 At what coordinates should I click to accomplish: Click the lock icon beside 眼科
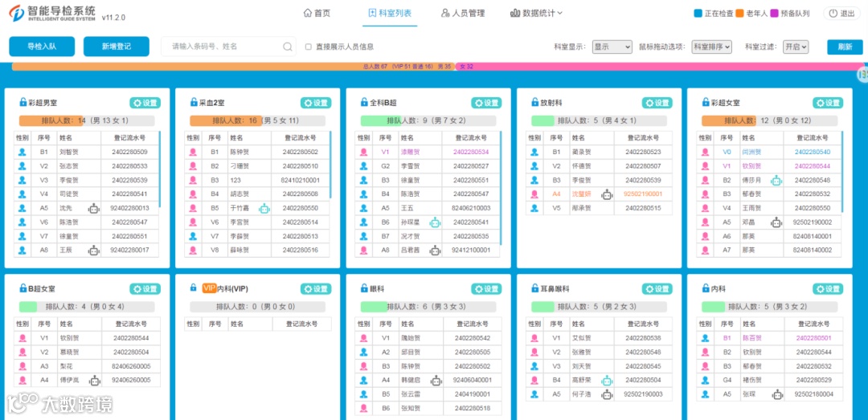[364, 288]
